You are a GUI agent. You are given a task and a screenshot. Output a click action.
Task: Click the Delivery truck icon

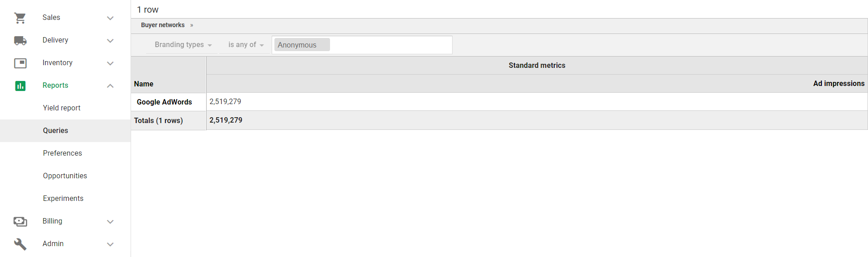point(20,40)
